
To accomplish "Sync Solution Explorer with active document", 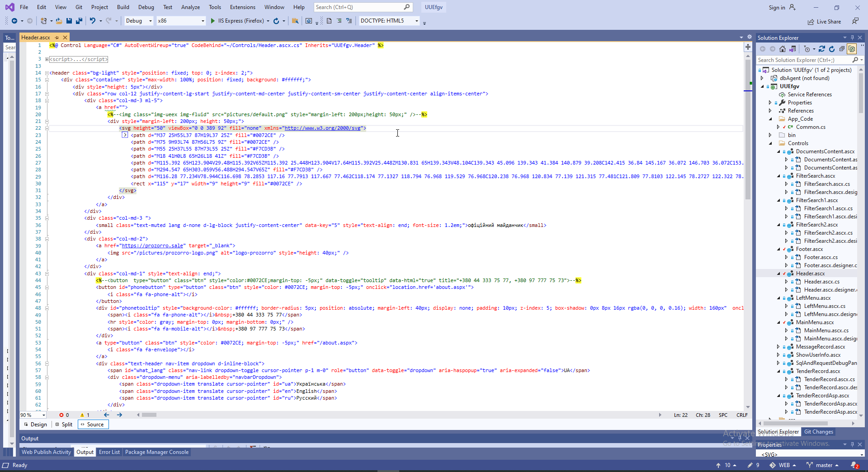I will click(x=822, y=49).
